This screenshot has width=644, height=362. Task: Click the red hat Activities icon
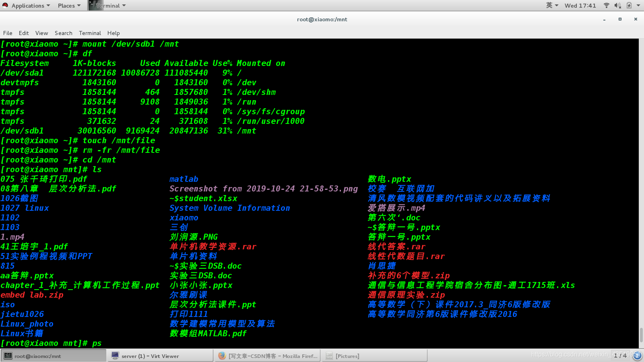[x=5, y=5]
